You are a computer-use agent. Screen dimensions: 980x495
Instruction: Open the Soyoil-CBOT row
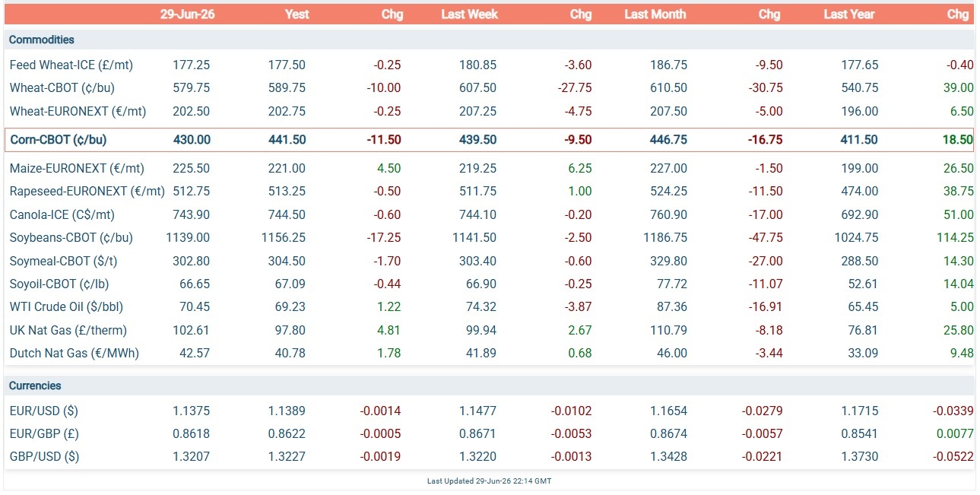click(490, 284)
